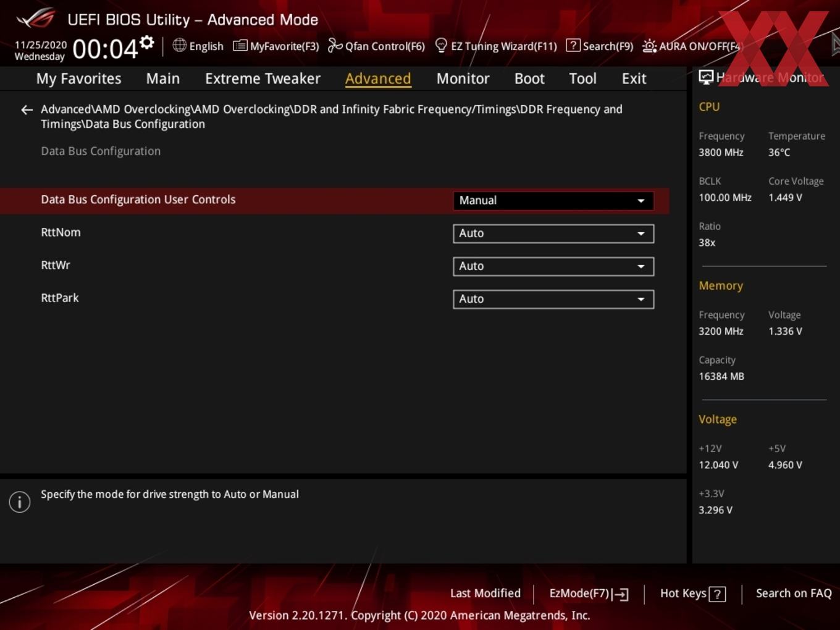Click the breadcrumb path text
Image resolution: width=840 pixels, height=630 pixels.
pos(332,117)
